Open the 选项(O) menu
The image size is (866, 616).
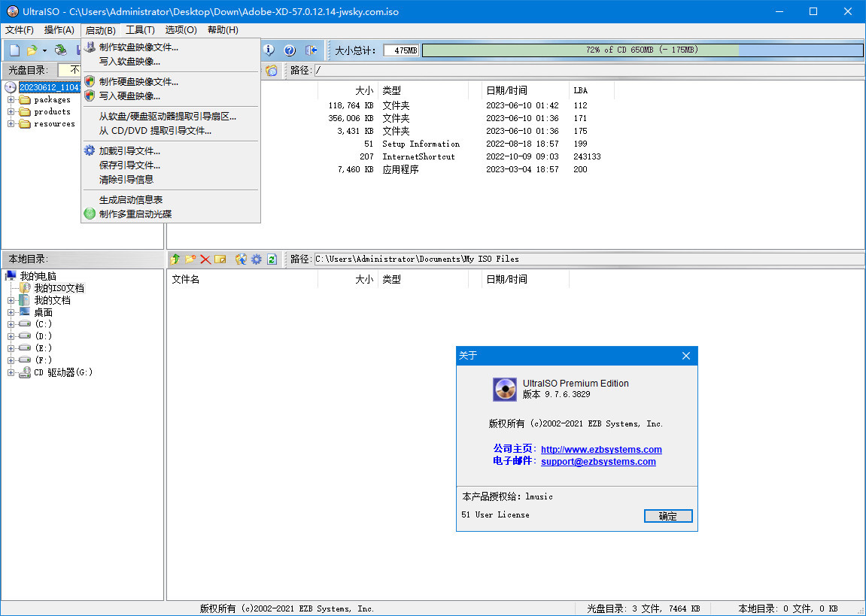[181, 30]
